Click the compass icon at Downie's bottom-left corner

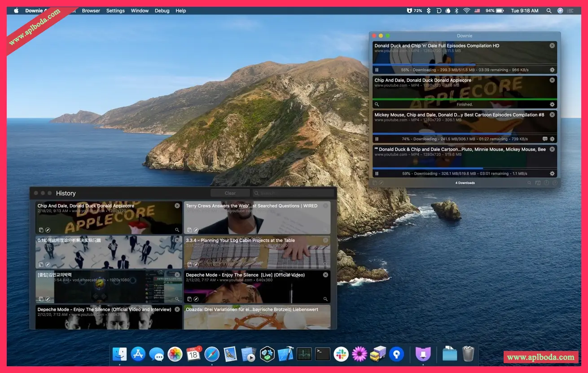click(x=382, y=183)
